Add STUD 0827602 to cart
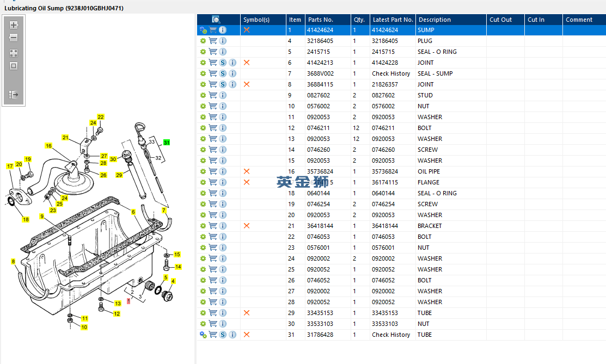 (x=213, y=95)
